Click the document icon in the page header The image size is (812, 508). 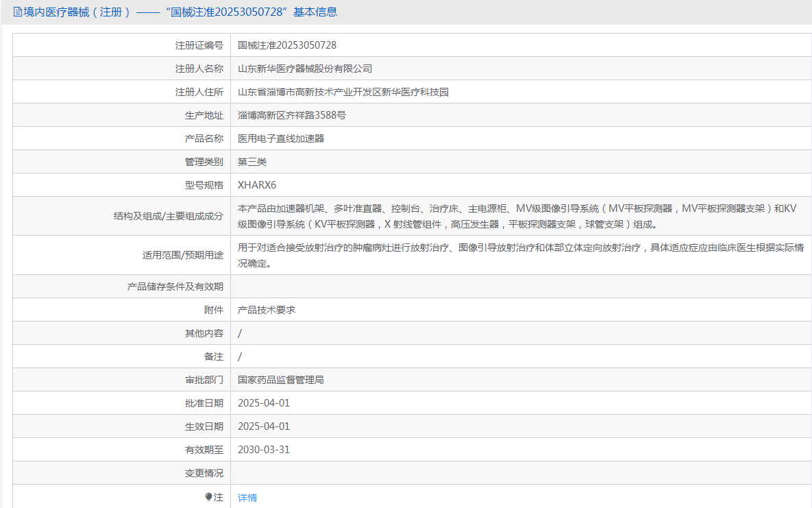[17, 12]
